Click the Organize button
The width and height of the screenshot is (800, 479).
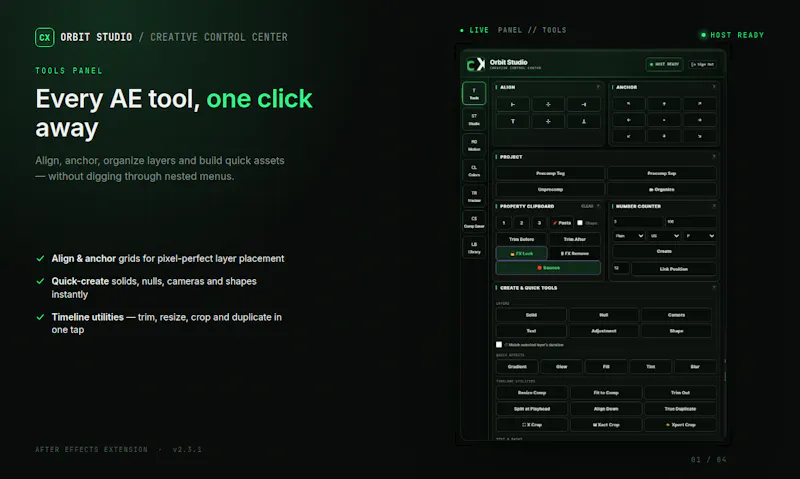pyautogui.click(x=662, y=189)
